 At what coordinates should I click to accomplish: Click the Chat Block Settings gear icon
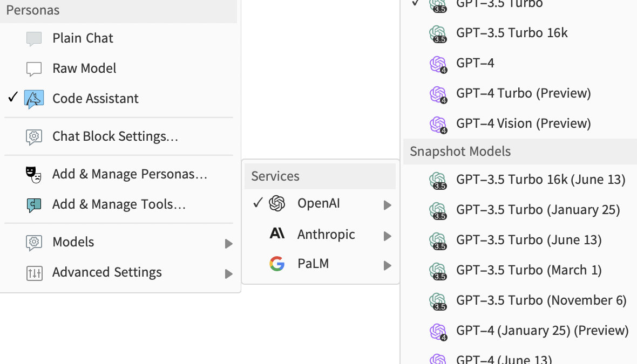34,137
